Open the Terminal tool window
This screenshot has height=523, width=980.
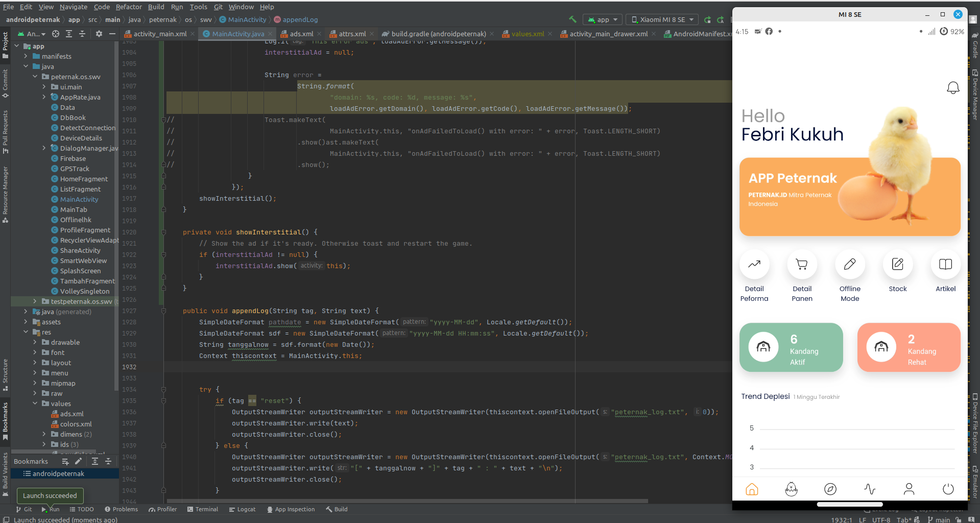coord(203,509)
